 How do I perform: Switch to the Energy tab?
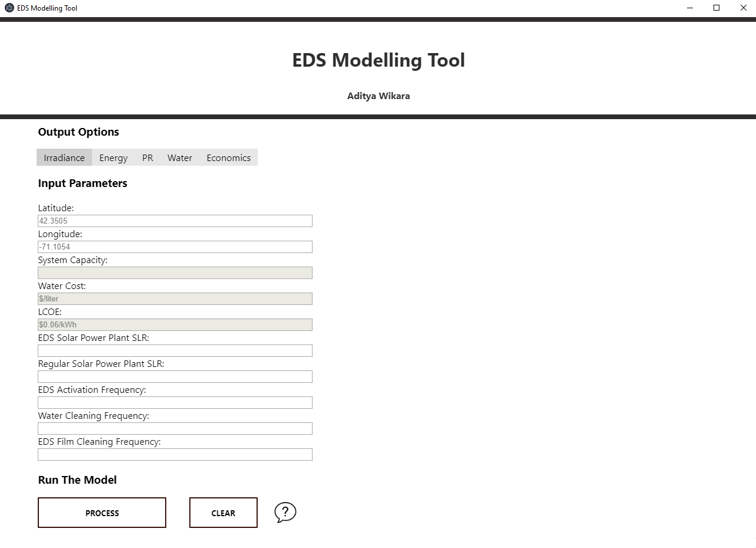tap(113, 157)
